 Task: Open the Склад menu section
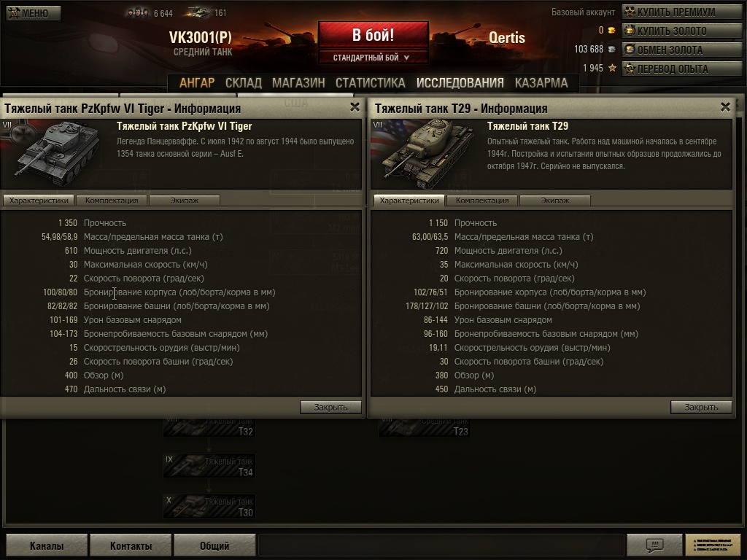point(244,83)
